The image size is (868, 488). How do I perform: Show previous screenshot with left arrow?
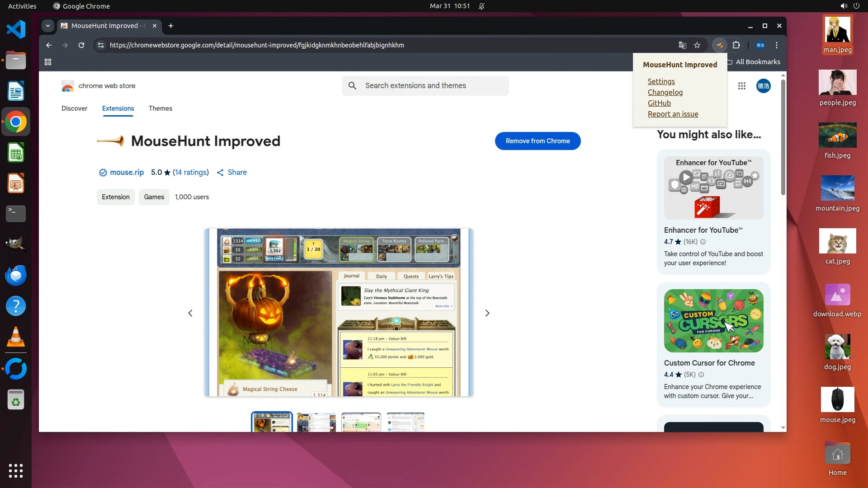pyautogui.click(x=190, y=313)
